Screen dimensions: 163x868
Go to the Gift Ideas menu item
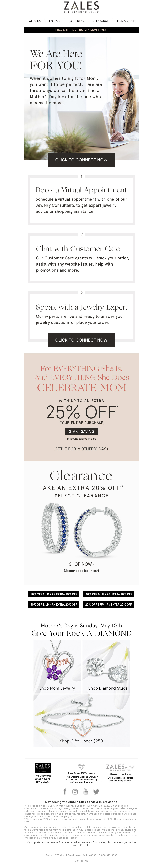[77, 21]
